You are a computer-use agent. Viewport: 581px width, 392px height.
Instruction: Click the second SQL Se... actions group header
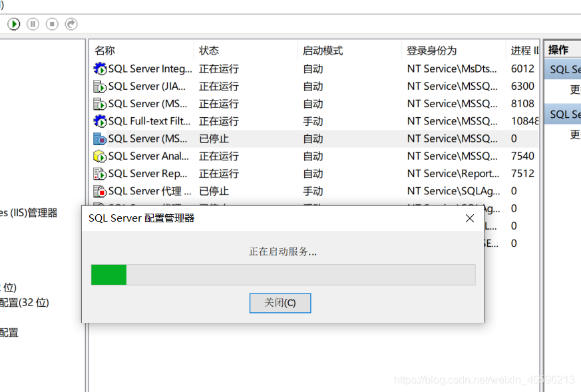coord(563,114)
